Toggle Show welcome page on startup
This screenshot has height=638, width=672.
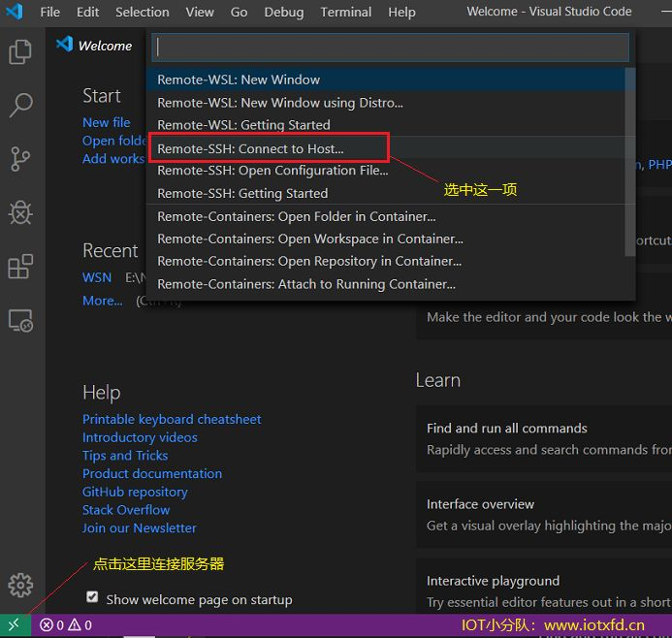pyautogui.click(x=92, y=597)
